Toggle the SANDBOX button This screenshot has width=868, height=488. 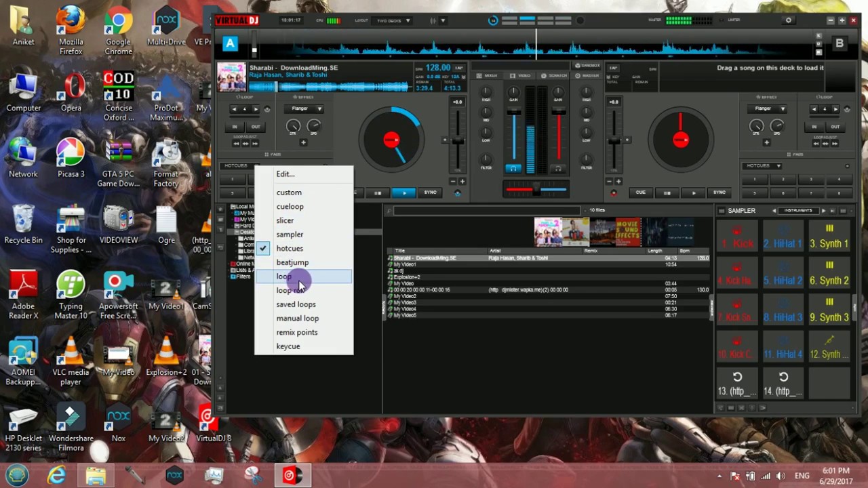coord(587,66)
